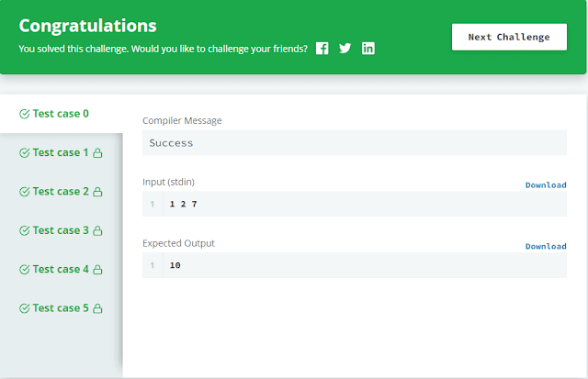Click the lock icon on Test case 3
This screenshot has height=379, width=588.
(97, 231)
